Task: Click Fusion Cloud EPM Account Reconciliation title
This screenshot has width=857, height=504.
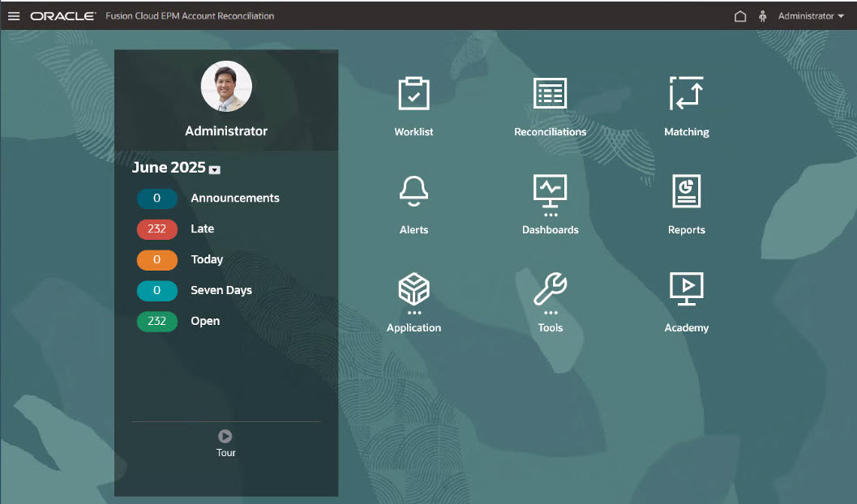Action: (x=190, y=16)
